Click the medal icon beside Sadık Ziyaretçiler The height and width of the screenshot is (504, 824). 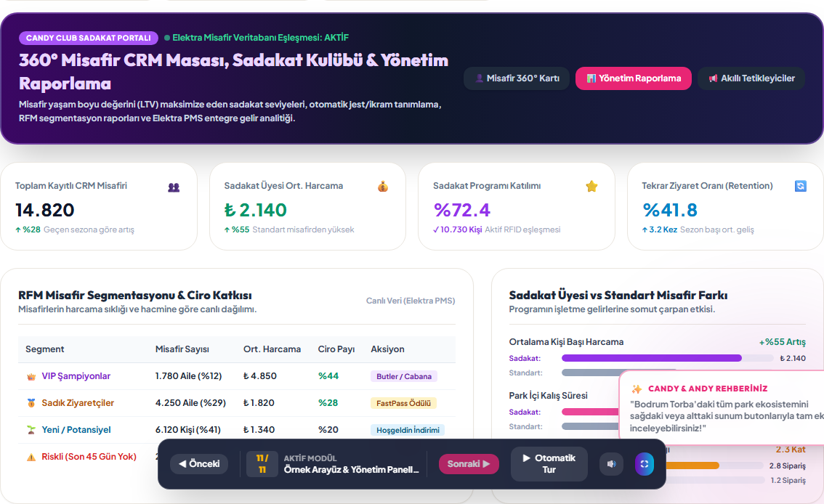[x=31, y=403]
